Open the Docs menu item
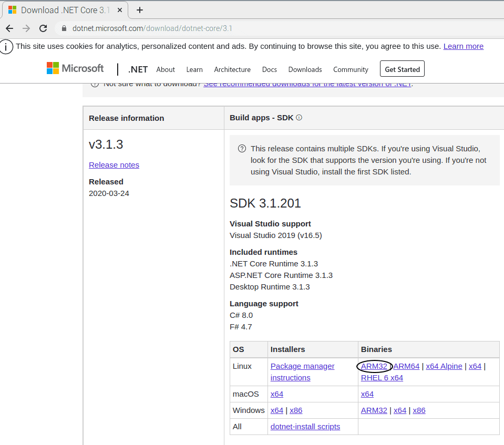The width and height of the screenshot is (504, 445). (x=270, y=69)
